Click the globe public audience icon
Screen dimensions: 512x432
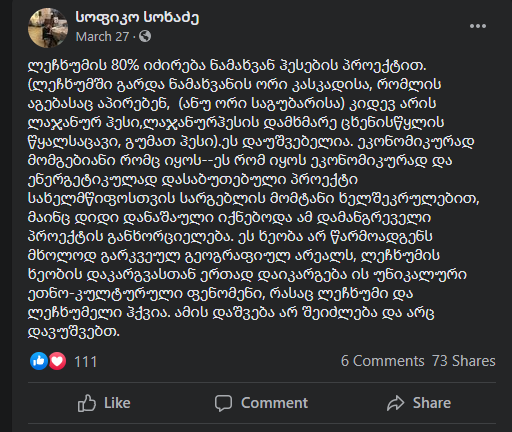(x=145, y=36)
